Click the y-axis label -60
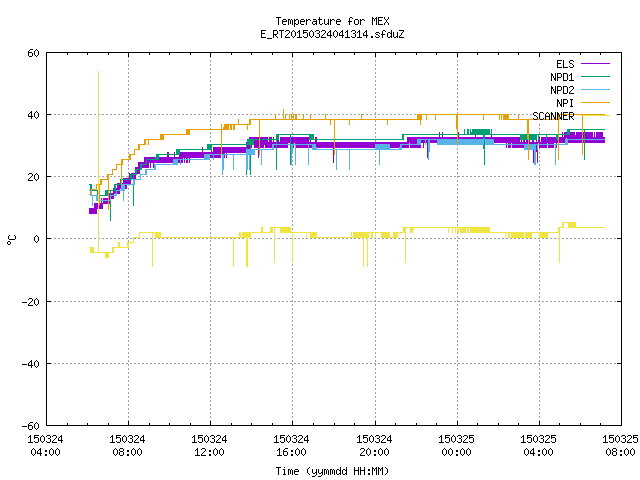Image resolution: width=640 pixels, height=480 pixels. pyautogui.click(x=31, y=426)
